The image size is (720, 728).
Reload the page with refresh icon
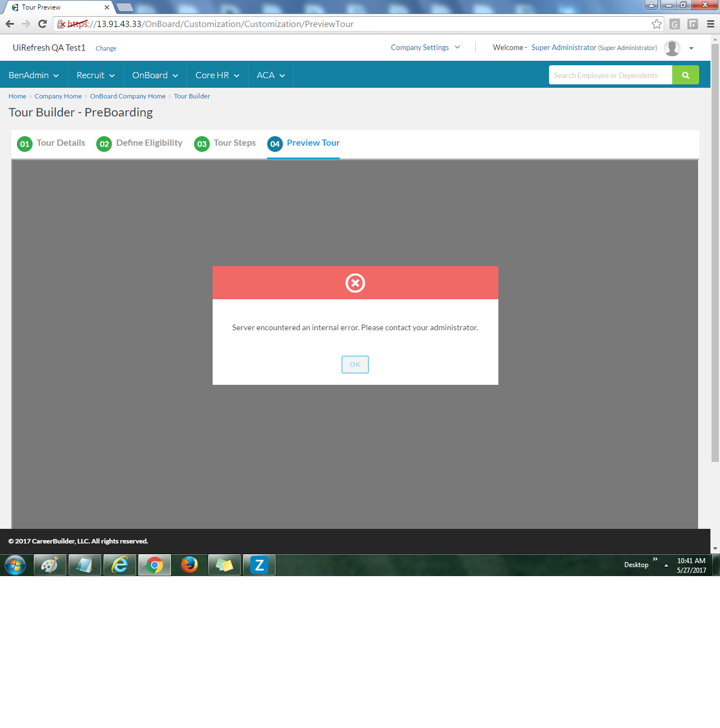click(42, 24)
